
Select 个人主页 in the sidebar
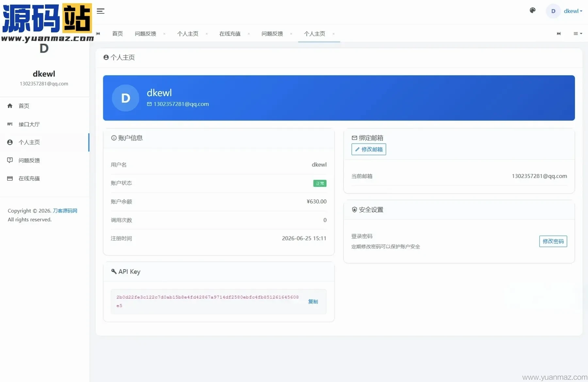44,142
